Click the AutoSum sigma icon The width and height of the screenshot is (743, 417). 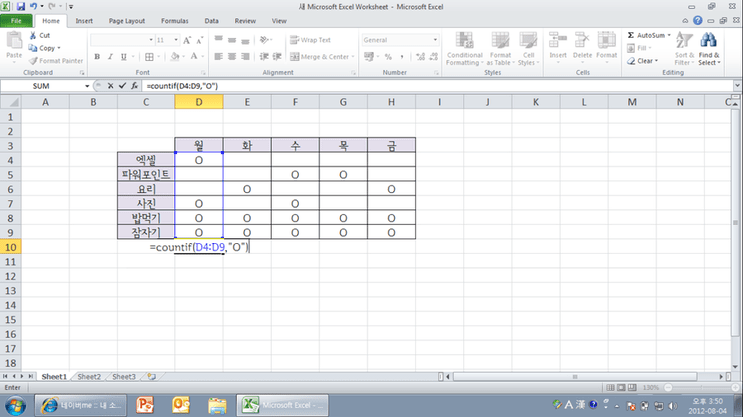631,35
